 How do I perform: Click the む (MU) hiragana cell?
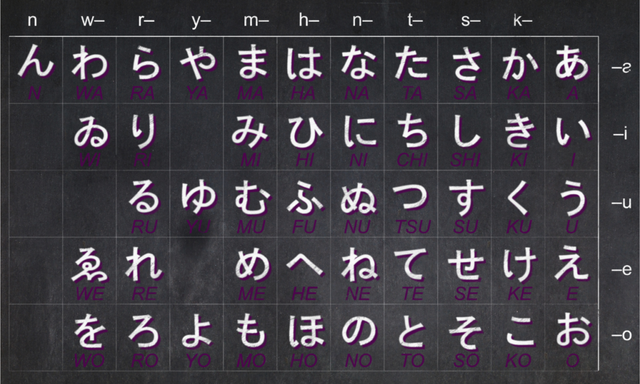pos(251,204)
